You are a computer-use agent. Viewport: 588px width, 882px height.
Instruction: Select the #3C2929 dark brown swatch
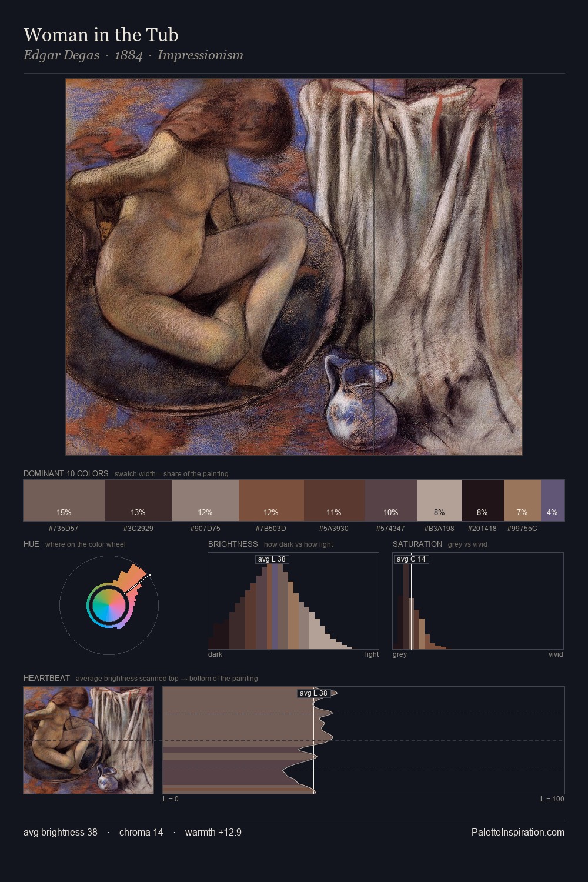138,500
